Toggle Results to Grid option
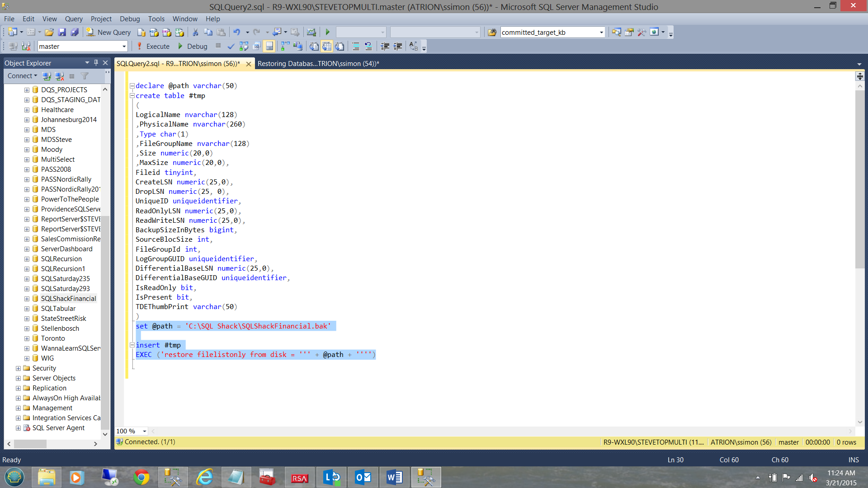The image size is (868, 488). click(327, 46)
